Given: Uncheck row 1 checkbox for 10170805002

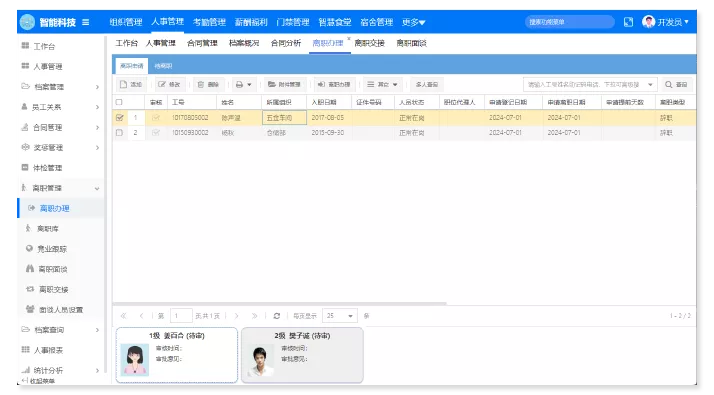Looking at the screenshot, I should pos(120,118).
